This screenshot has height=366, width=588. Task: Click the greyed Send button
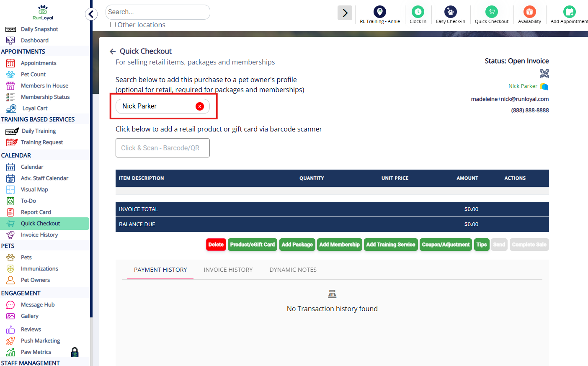(499, 245)
